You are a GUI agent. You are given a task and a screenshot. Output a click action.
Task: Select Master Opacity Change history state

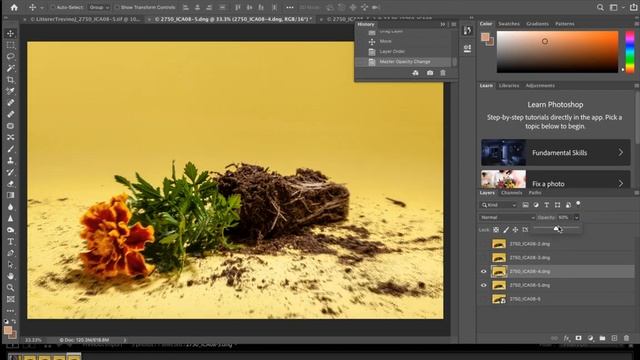(x=404, y=62)
